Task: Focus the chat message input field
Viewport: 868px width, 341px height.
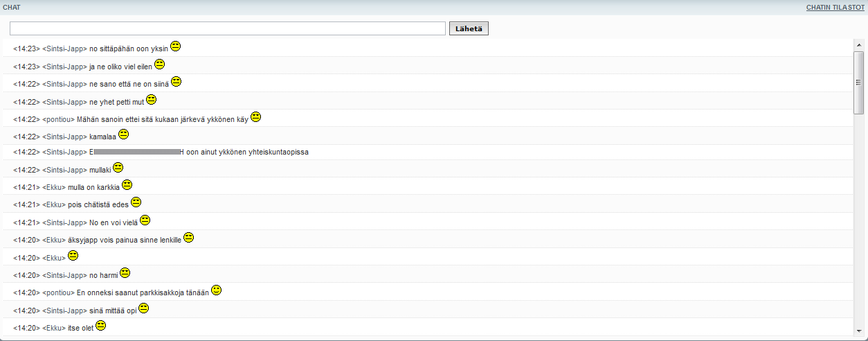Action: pos(227,28)
